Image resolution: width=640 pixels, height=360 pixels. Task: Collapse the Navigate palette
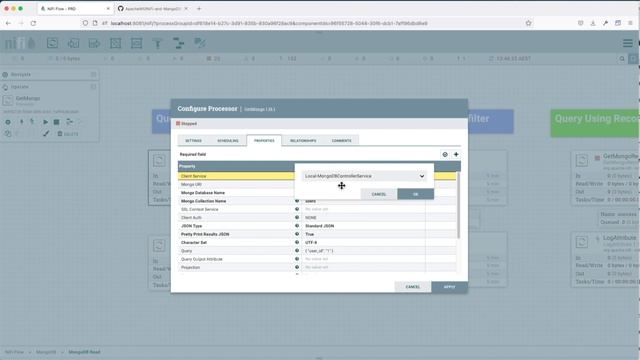click(93, 75)
